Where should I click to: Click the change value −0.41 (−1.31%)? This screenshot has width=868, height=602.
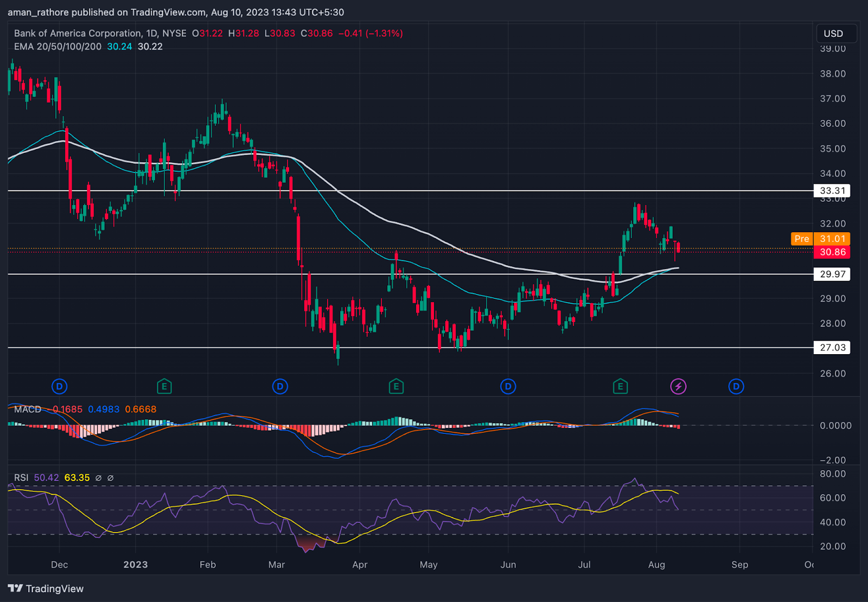(x=371, y=33)
